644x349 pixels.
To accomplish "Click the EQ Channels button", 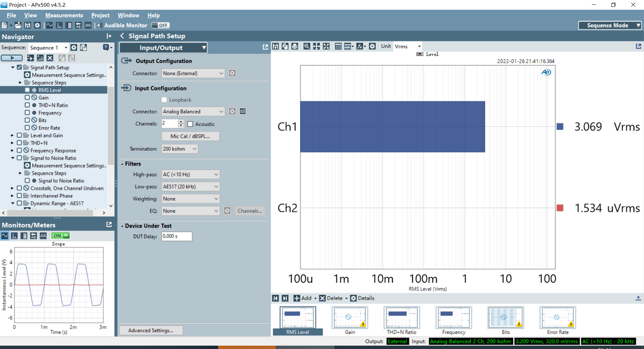I will coord(250,211).
